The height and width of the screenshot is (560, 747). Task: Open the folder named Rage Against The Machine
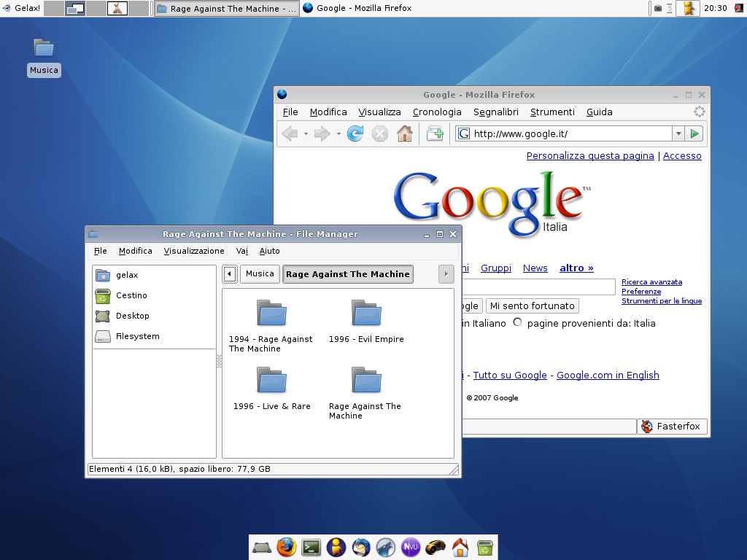(365, 393)
